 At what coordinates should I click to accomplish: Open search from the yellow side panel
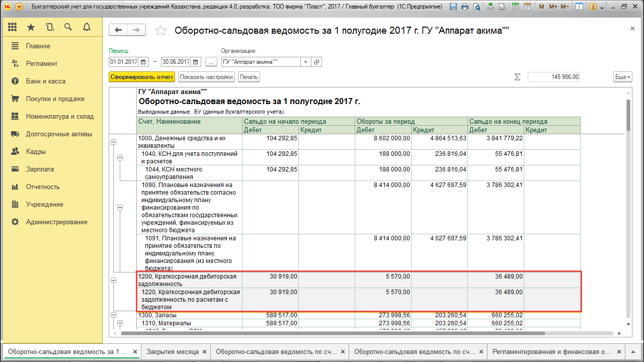click(68, 27)
